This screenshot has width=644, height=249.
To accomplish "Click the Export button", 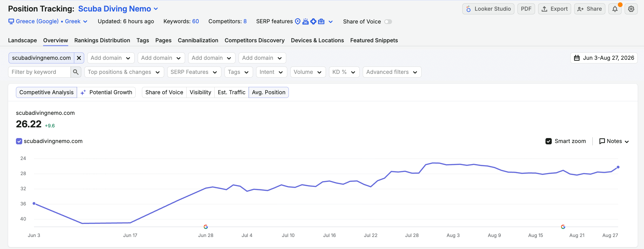I will (x=554, y=9).
